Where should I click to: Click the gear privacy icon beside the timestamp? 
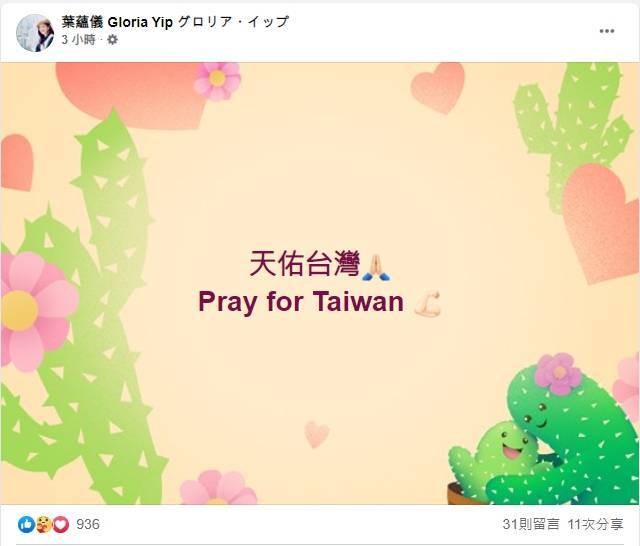coord(112,40)
